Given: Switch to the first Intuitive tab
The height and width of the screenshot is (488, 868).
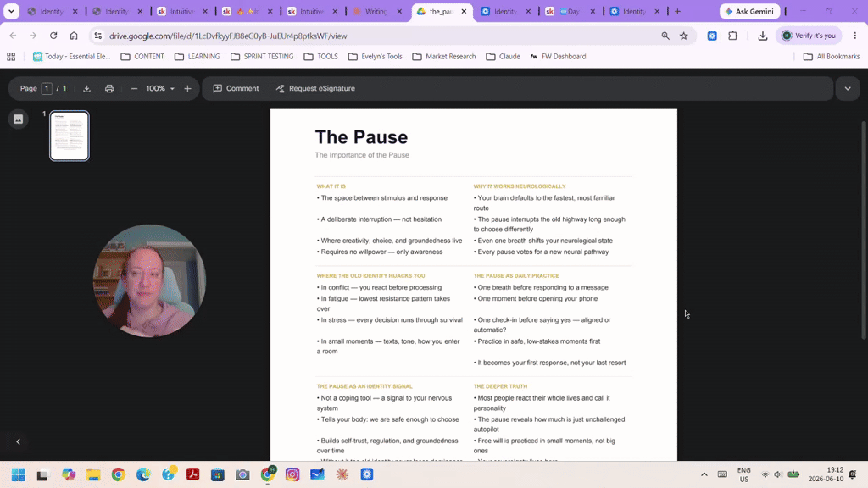Looking at the screenshot, I should (182, 11).
